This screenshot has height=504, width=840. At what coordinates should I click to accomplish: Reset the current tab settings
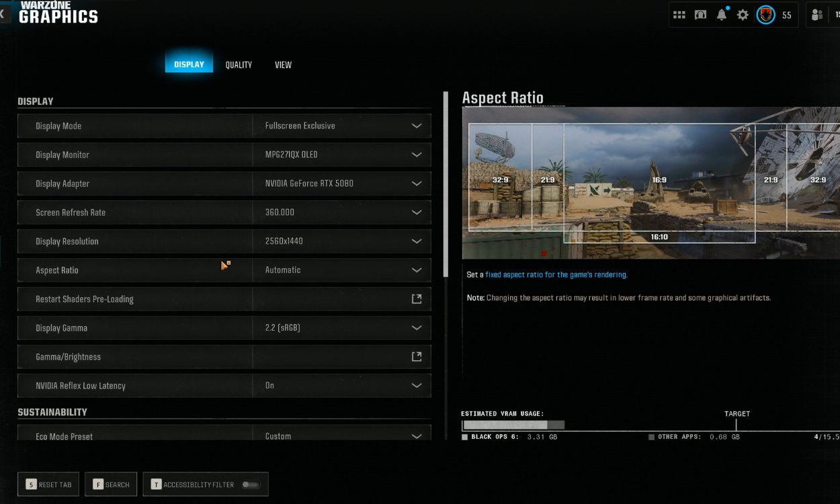tap(48, 484)
